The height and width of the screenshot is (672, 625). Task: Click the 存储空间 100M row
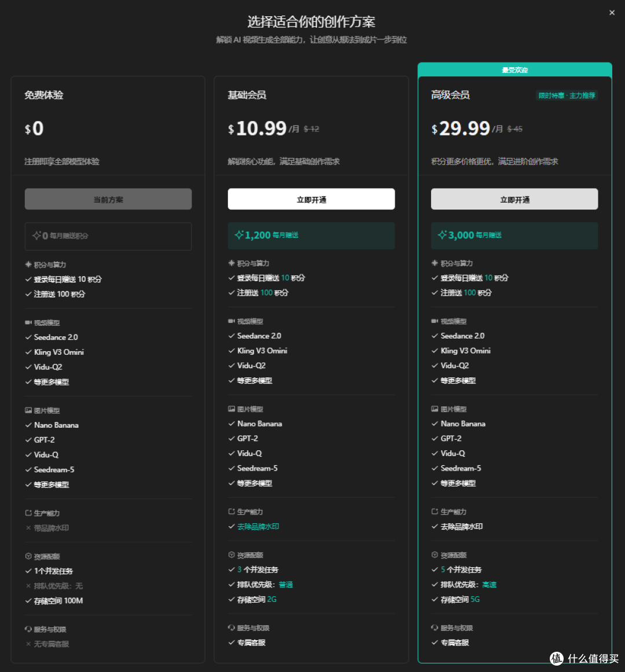point(54,601)
